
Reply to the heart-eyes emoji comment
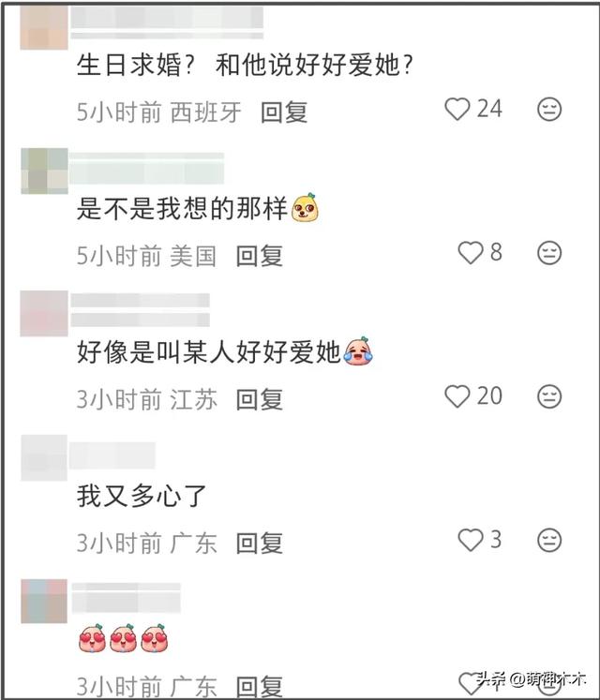click(x=260, y=687)
